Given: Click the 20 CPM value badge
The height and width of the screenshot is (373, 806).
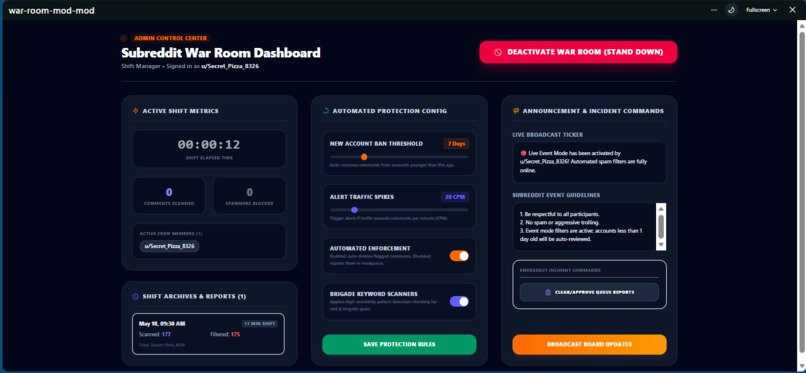Looking at the screenshot, I should click(455, 197).
